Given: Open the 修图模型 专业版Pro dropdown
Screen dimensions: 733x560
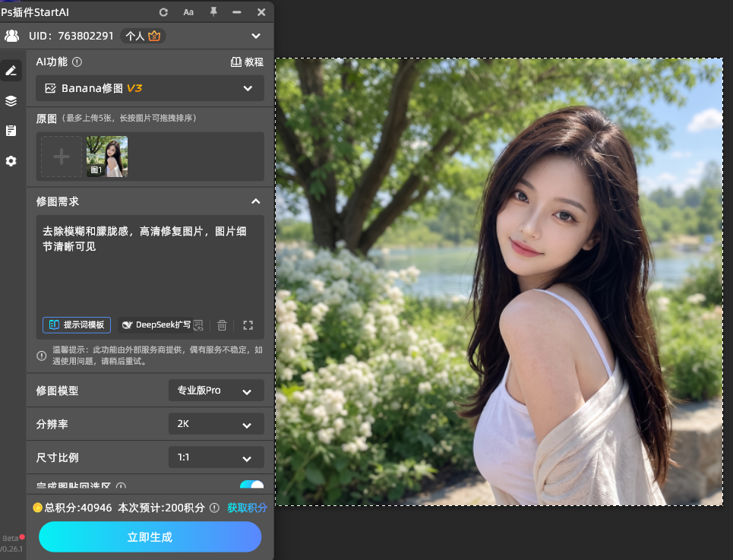Looking at the screenshot, I should click(x=216, y=391).
